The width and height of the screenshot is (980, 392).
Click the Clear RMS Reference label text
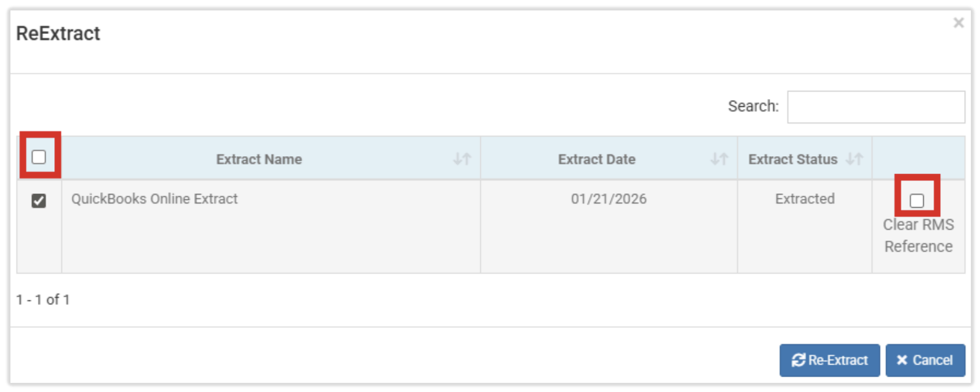pos(918,236)
